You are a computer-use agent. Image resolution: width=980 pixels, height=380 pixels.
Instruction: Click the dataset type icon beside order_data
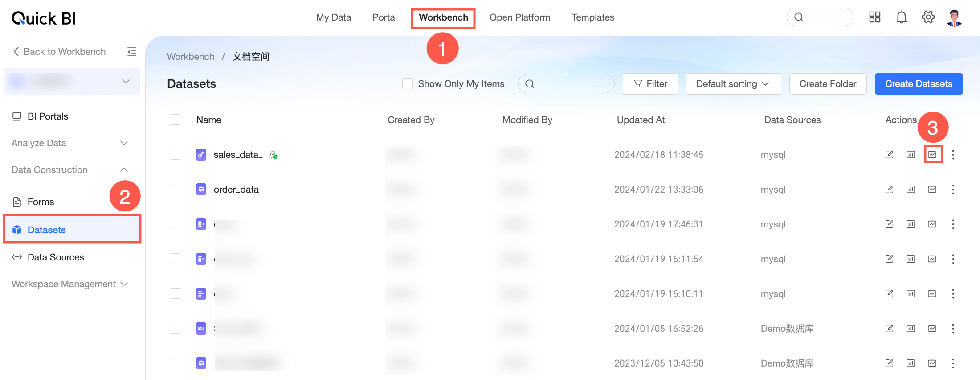(201, 190)
